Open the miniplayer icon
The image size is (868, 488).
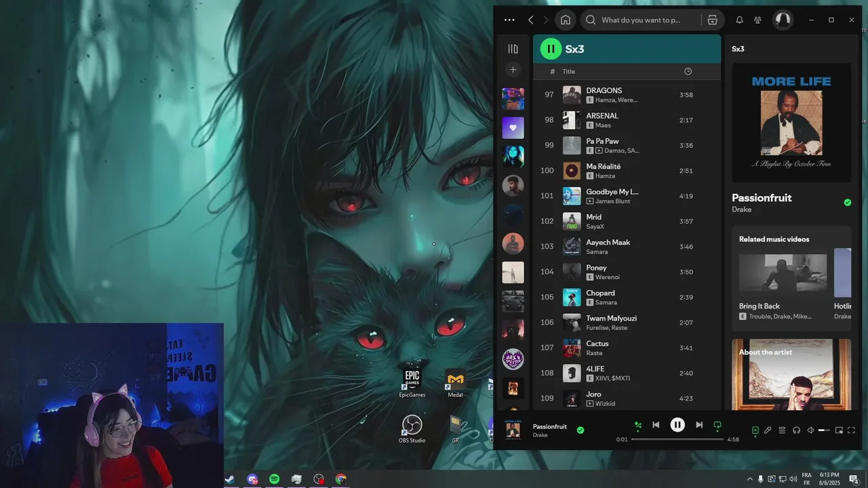(839, 430)
